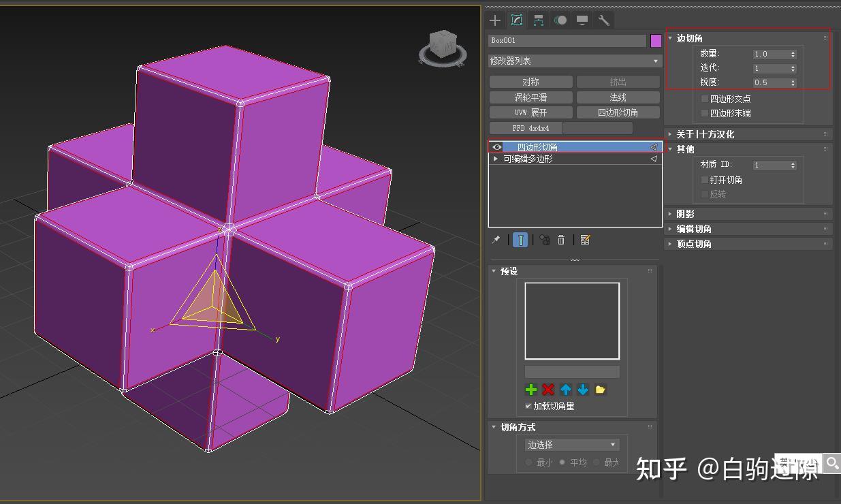Toggle visibility of 四边形切角 modifier eye icon
The height and width of the screenshot is (504, 841).
pos(496,146)
